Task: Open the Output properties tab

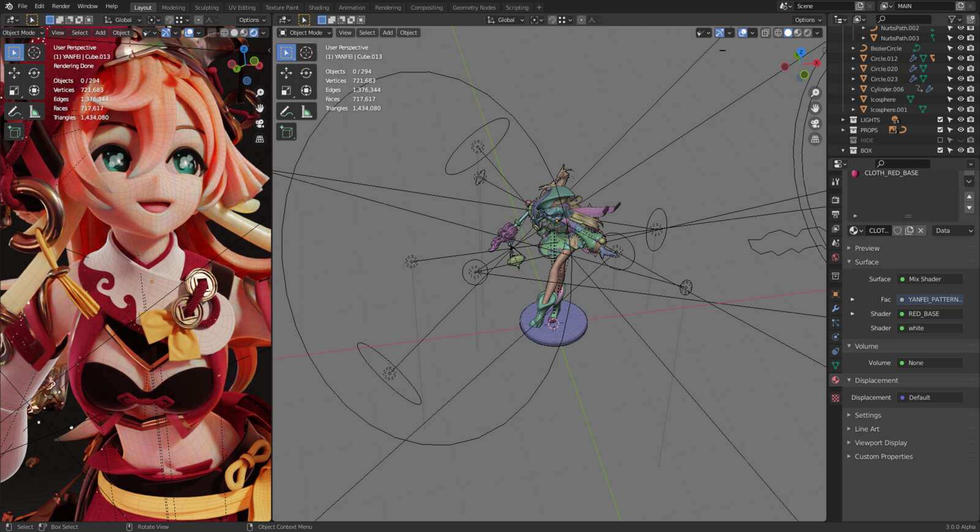Action: click(x=835, y=214)
